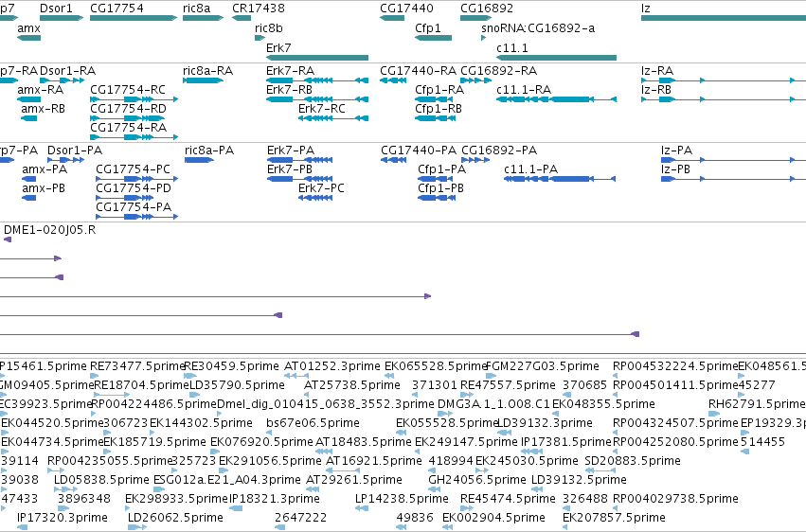This screenshot has height=532, width=806.
Task: Click the snoRNA:CG16892-a label
Action: [x=538, y=28]
